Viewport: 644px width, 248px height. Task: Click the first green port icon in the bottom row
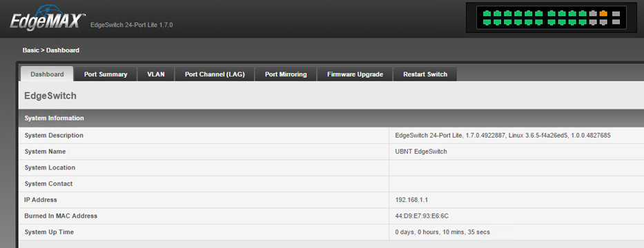pos(487,22)
